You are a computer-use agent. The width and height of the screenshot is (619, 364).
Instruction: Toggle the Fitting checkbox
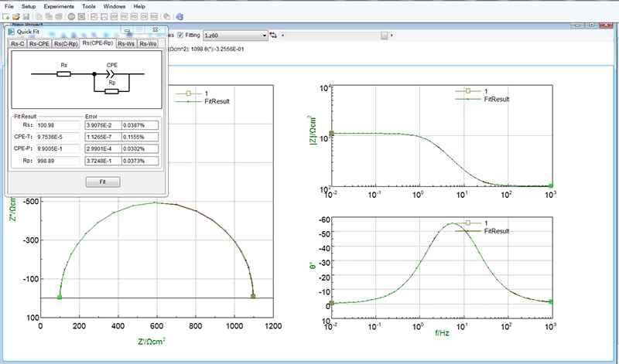[180, 35]
